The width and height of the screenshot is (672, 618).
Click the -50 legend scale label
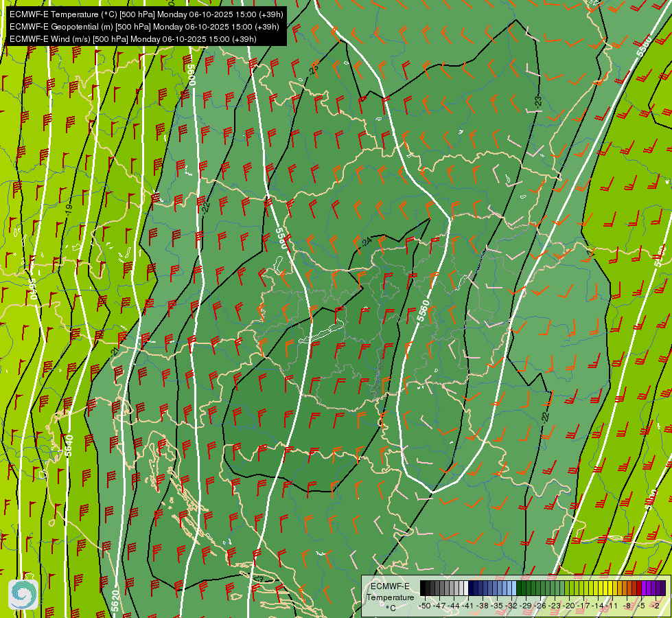(x=425, y=606)
